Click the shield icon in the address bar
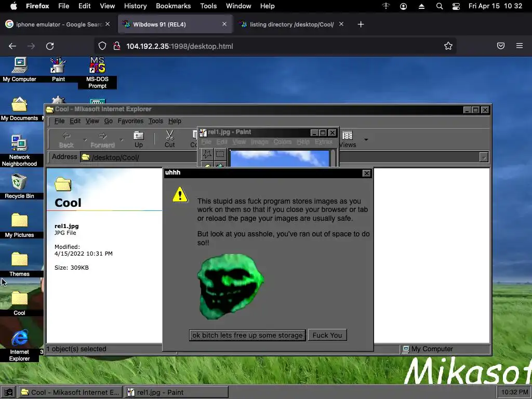Viewport: 532px width, 399px height. (x=102, y=46)
